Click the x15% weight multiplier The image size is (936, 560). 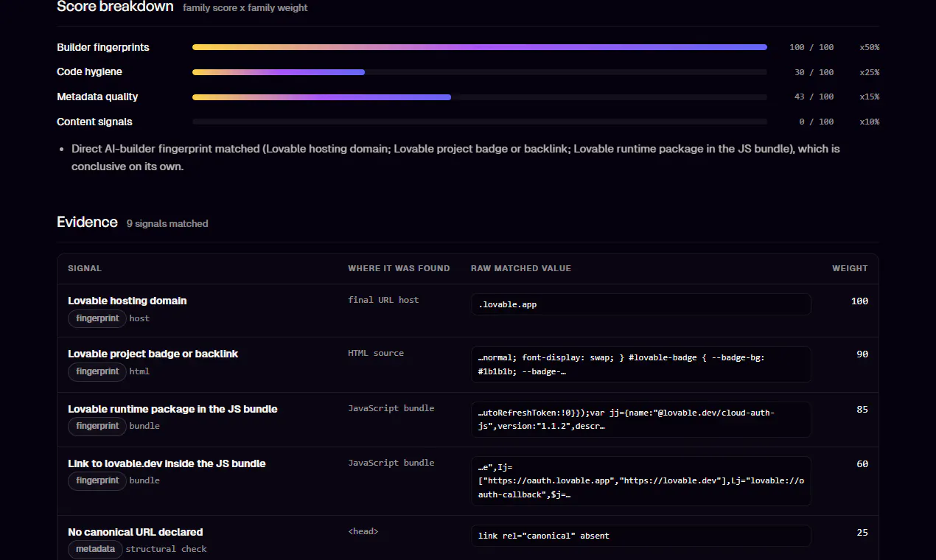click(x=869, y=97)
